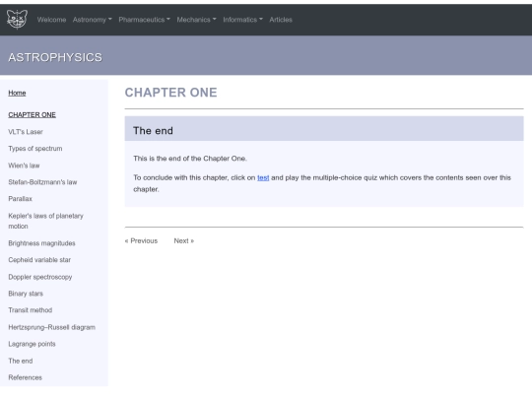The height and width of the screenshot is (399, 532).
Task: Open CHAPTER ONE sidebar link
Action: point(32,114)
